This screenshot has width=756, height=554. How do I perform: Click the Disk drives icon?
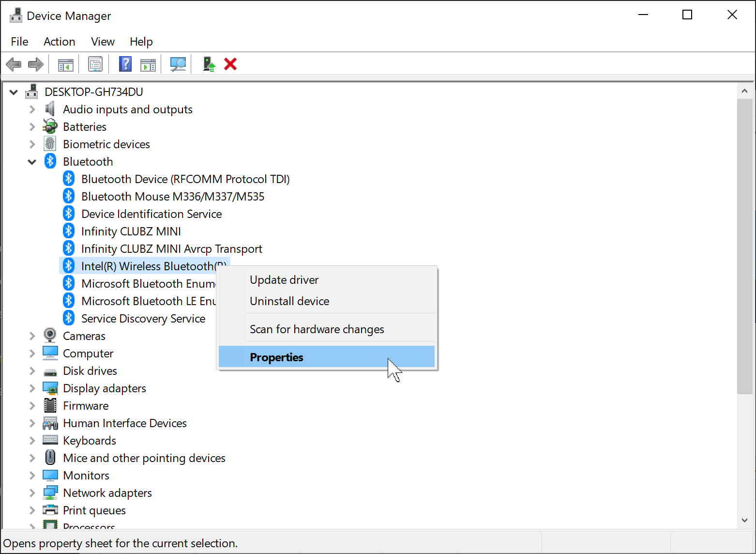(x=50, y=371)
